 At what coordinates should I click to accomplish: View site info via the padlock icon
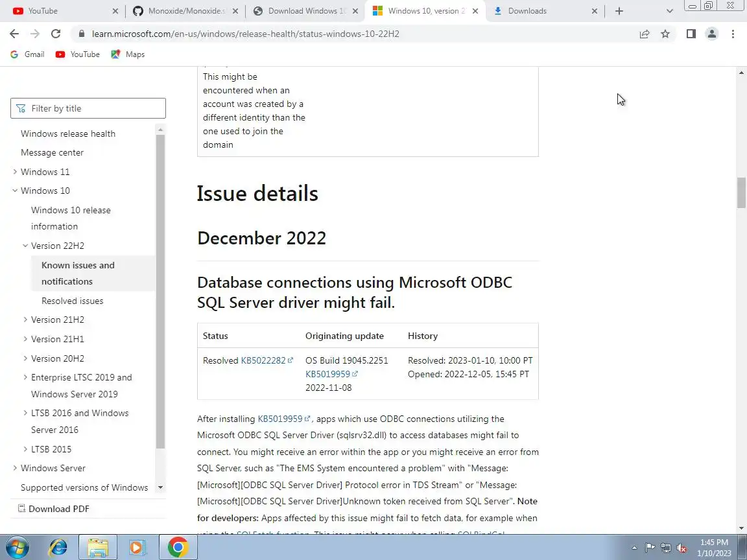[82, 34]
